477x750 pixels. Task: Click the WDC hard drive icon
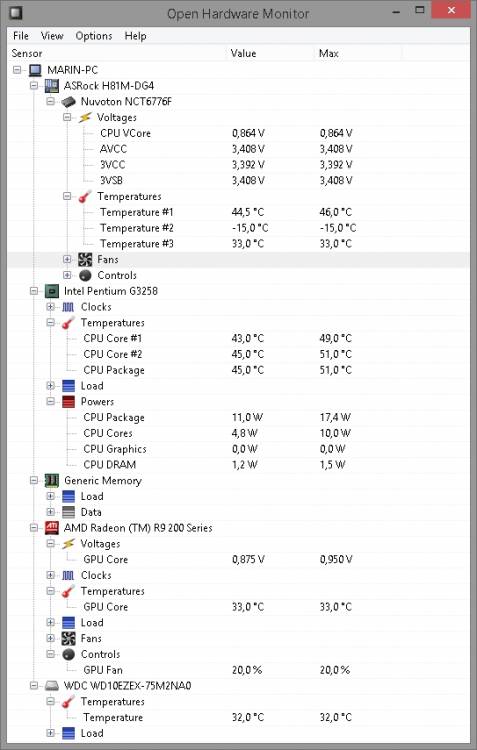52,686
